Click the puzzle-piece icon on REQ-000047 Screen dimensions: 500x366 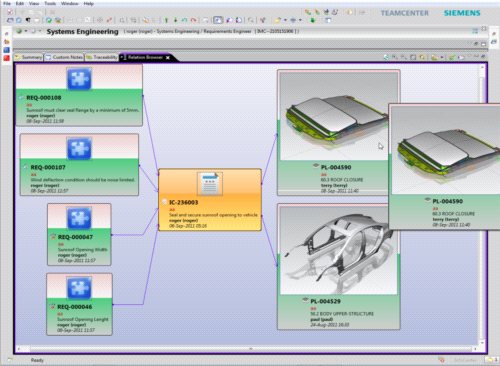(79, 218)
